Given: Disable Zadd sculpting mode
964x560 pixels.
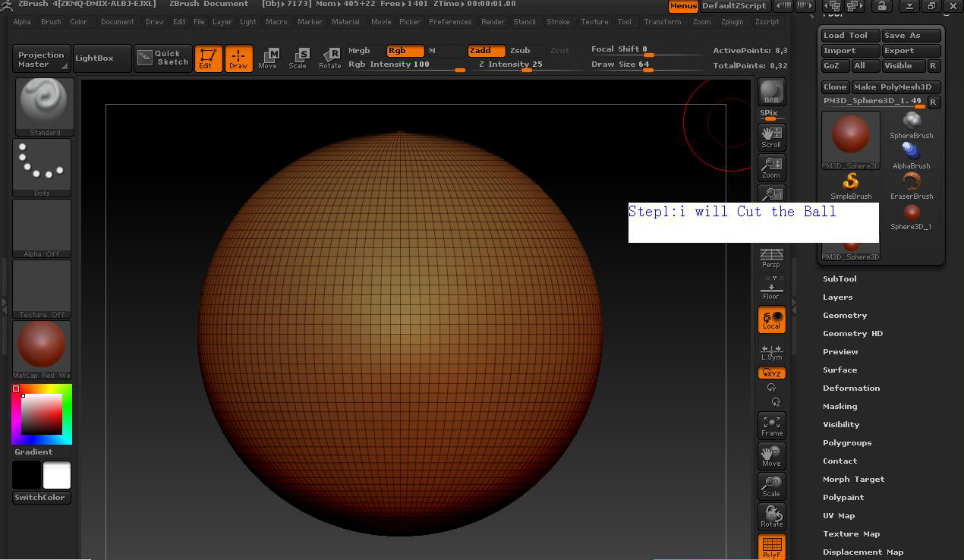Looking at the screenshot, I should [x=486, y=51].
